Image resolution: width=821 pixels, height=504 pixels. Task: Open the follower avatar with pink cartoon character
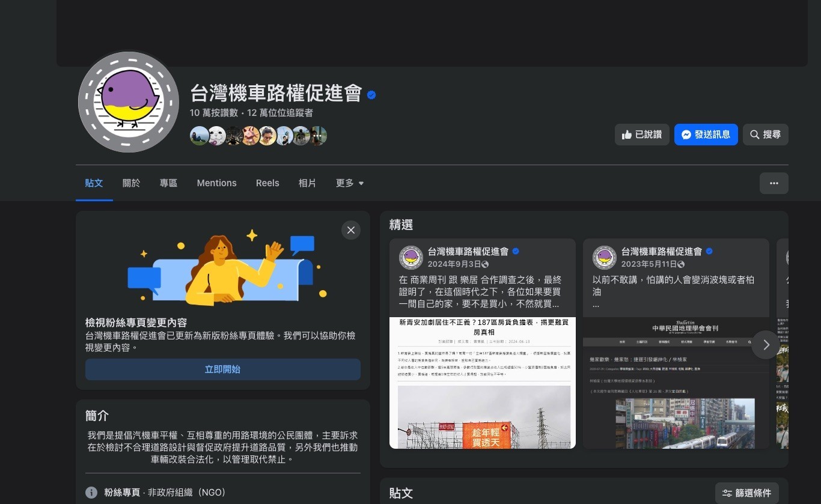click(251, 136)
